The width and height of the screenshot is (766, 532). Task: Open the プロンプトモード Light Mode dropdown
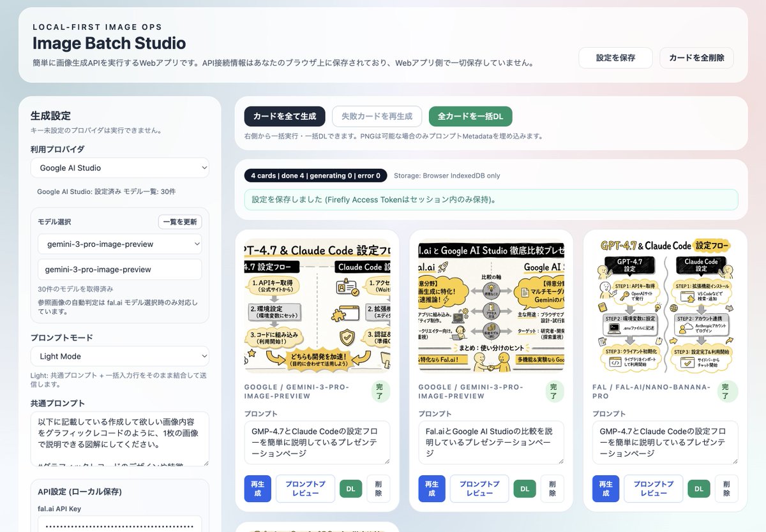(x=120, y=356)
